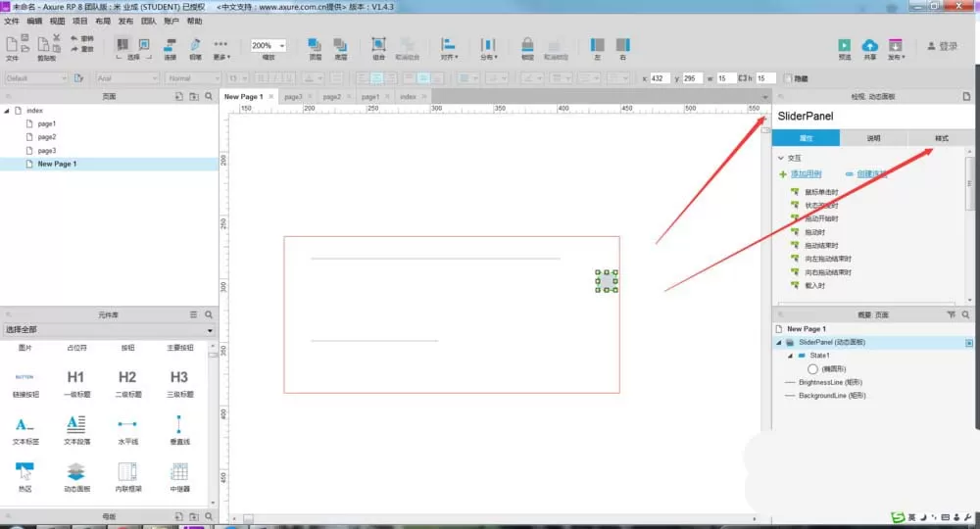Click the w width field
Screen dimensions: 980x529
point(725,78)
